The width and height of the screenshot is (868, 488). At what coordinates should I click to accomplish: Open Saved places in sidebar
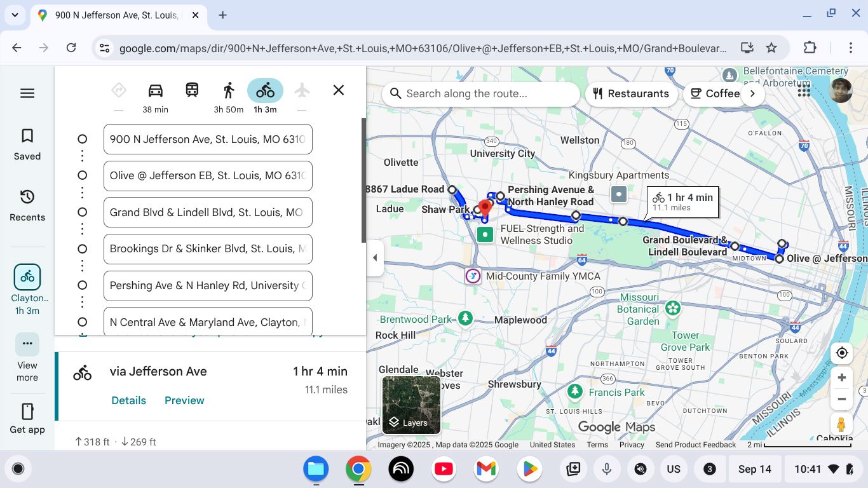click(27, 144)
